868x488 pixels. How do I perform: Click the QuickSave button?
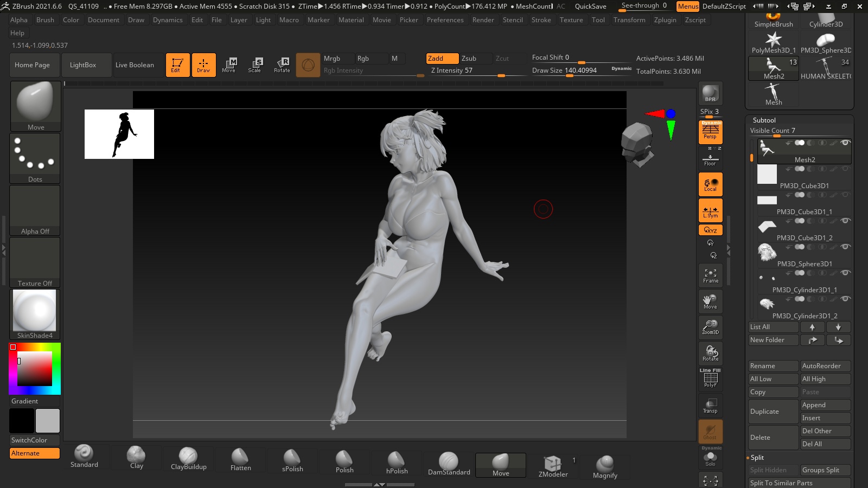[591, 7]
